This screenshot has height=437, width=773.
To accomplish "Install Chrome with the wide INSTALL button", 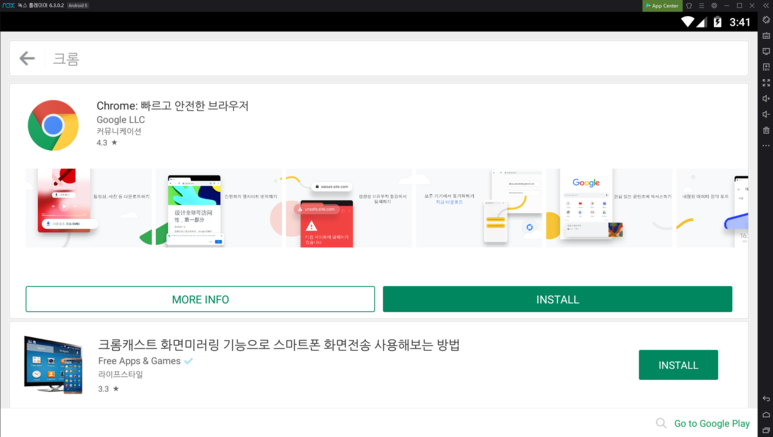I will coord(558,299).
